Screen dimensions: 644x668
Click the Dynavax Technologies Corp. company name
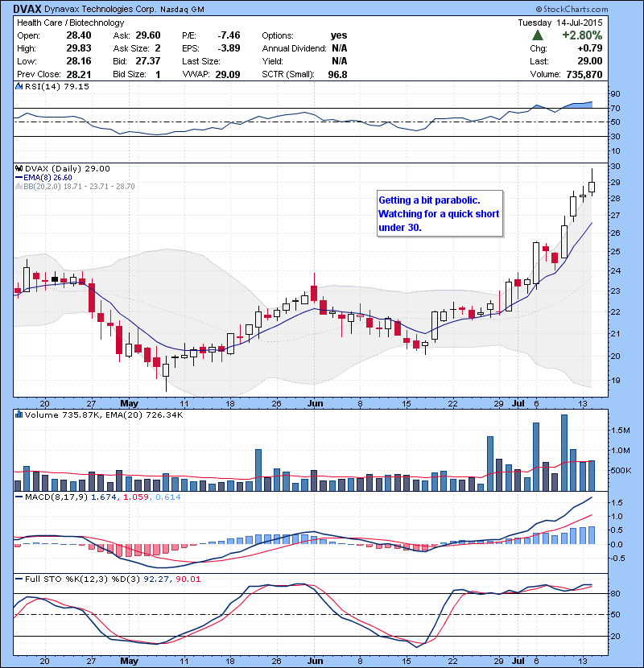coord(100,10)
